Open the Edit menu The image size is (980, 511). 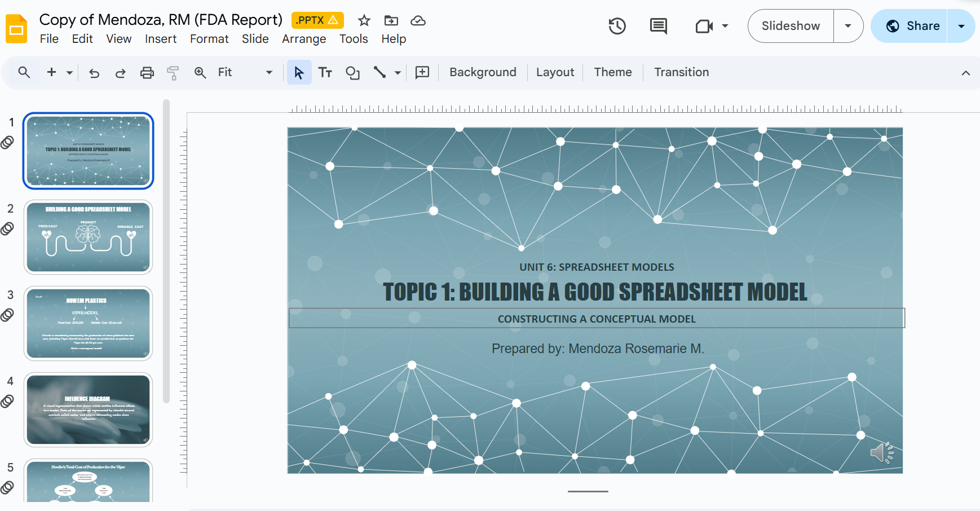click(82, 39)
